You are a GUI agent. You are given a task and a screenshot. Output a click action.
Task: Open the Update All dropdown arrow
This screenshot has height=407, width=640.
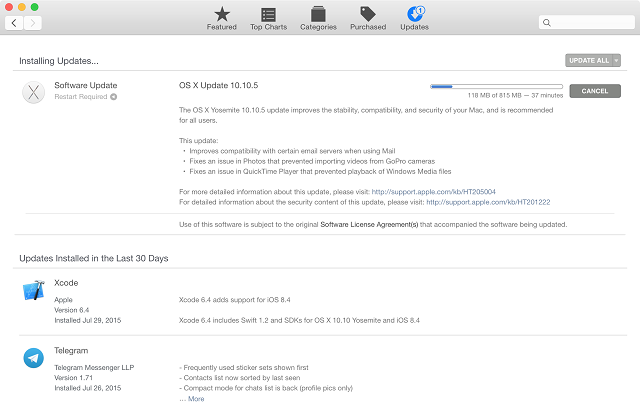[x=617, y=60]
